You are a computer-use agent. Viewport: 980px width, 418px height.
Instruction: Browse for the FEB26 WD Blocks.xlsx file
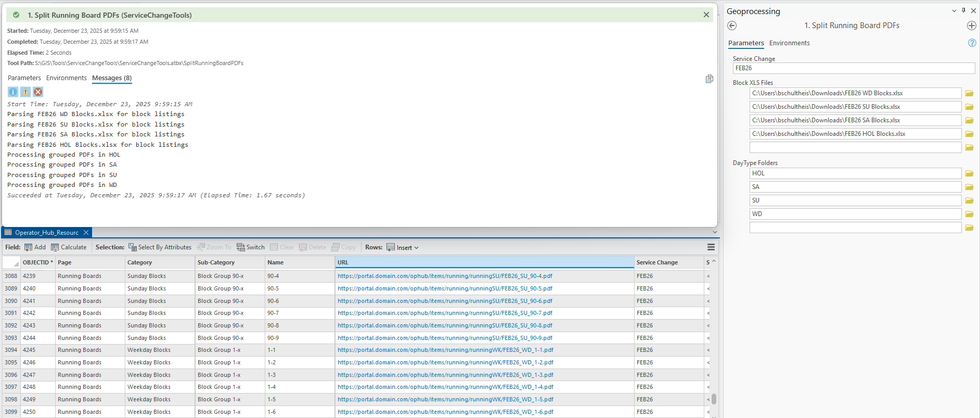(x=969, y=94)
